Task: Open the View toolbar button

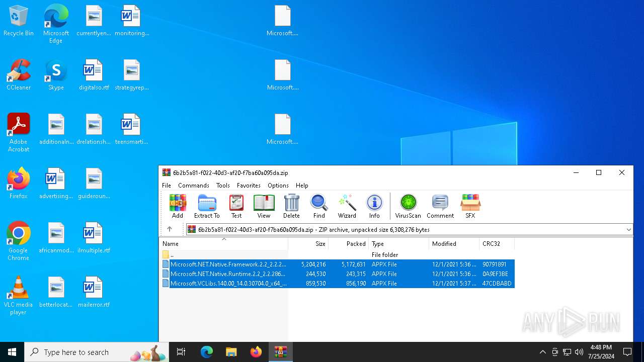Action: pyautogui.click(x=264, y=206)
